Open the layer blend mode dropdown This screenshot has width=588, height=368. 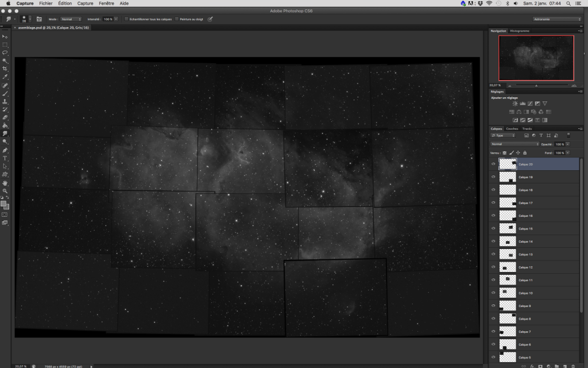pyautogui.click(x=514, y=144)
